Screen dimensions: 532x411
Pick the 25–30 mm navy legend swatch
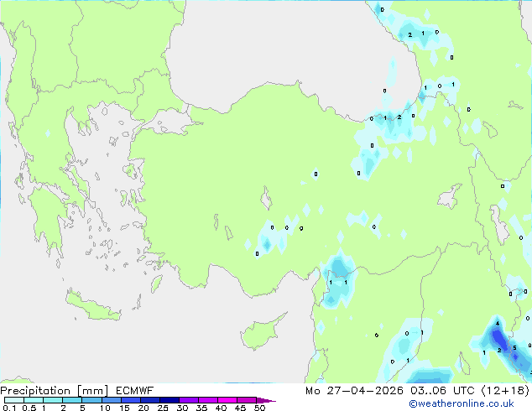tap(170, 400)
